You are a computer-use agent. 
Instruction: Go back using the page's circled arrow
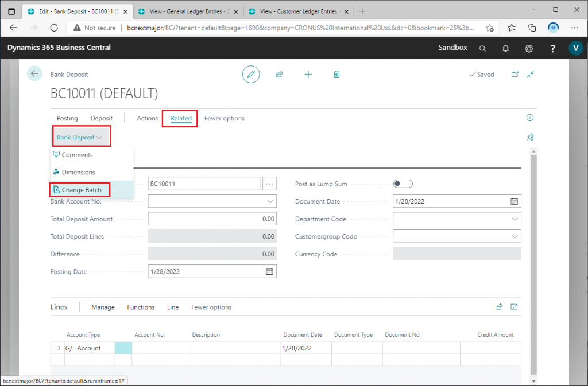click(34, 74)
